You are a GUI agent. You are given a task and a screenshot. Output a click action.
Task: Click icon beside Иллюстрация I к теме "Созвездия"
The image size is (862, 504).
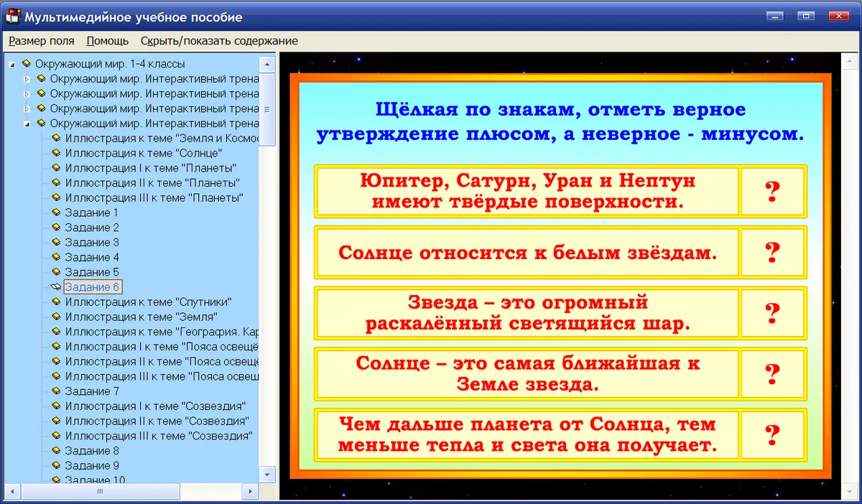coord(56,406)
